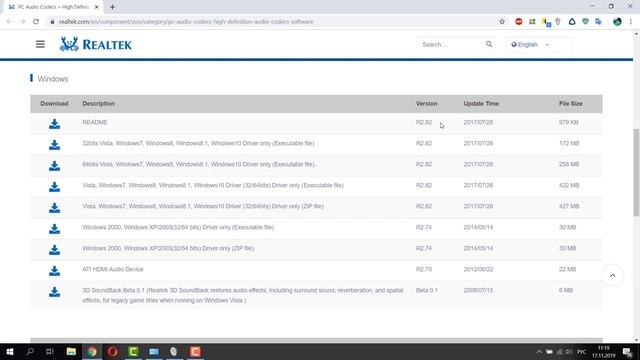Click into the Search input field
This screenshot has width=640, height=360.
click(451, 44)
